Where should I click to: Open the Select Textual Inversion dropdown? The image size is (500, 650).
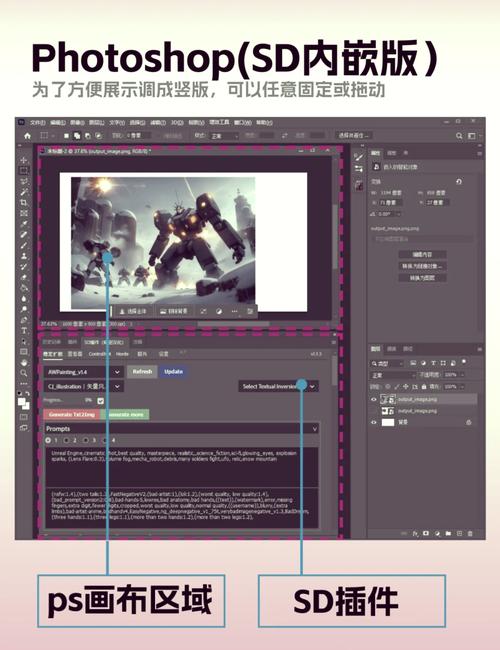(x=279, y=386)
